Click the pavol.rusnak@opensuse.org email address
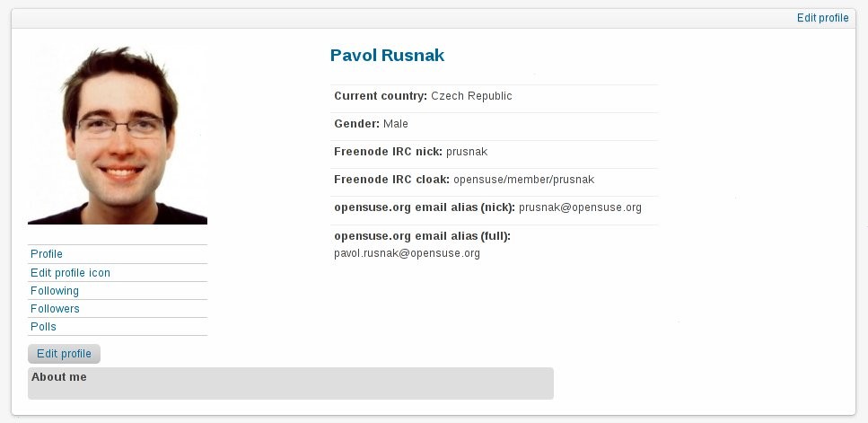Screen dimensions: 868x423 (407, 253)
